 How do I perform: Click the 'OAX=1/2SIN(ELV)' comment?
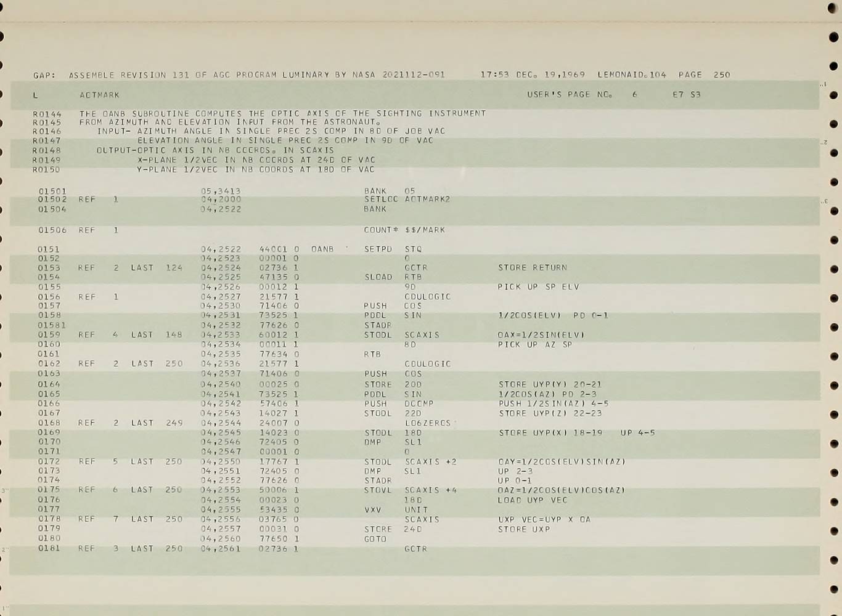[541, 335]
